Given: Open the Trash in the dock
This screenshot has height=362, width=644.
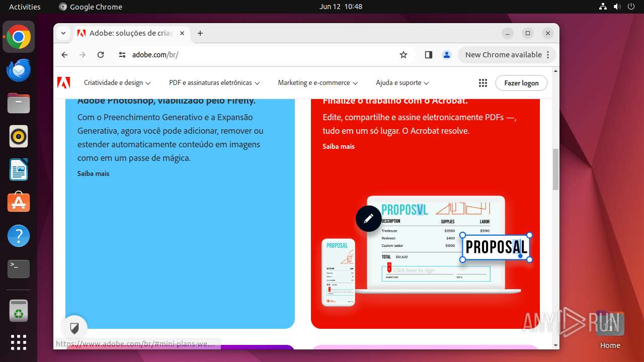Looking at the screenshot, I should click(19, 310).
